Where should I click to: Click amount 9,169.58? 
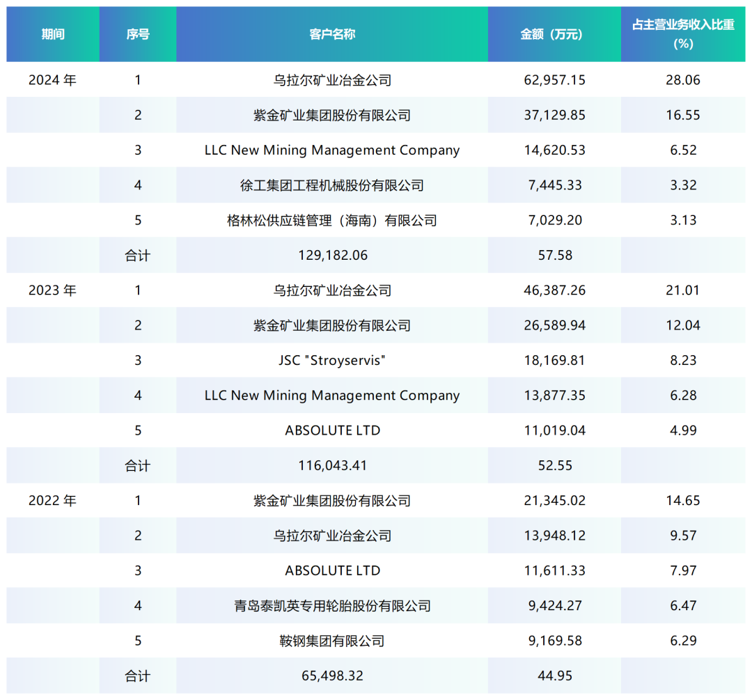point(554,641)
